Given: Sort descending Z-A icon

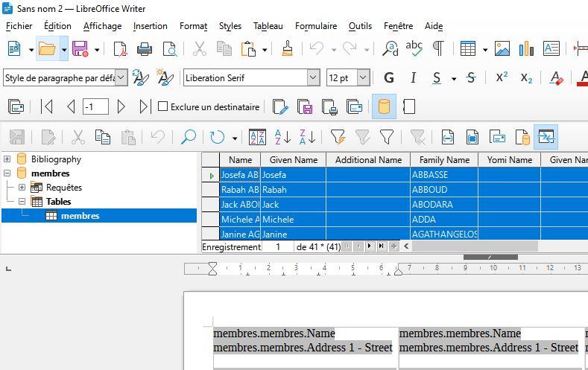Looking at the screenshot, I should click(308, 137).
